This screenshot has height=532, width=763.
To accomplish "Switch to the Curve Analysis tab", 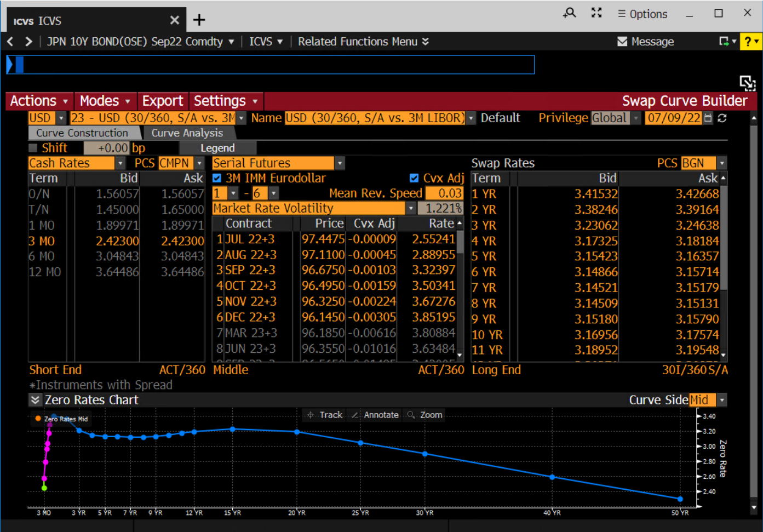I will click(187, 133).
